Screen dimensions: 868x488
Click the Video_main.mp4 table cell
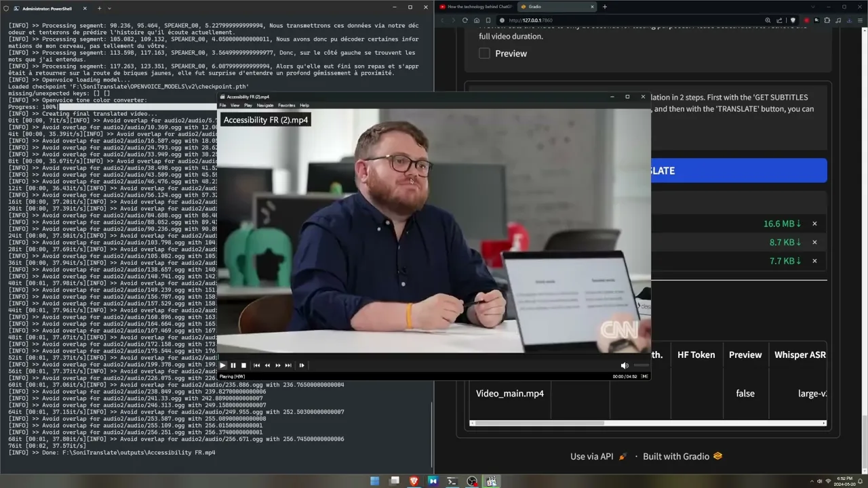pyautogui.click(x=510, y=393)
